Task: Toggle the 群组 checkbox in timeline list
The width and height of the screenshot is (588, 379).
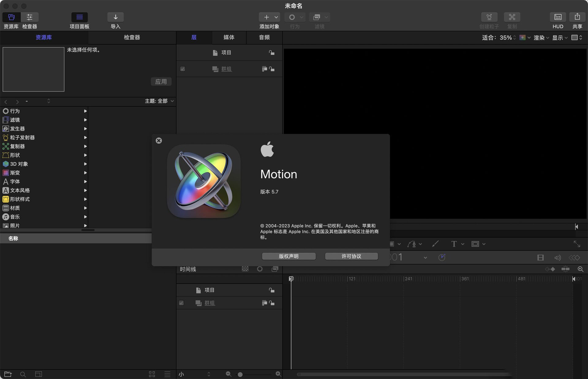Action: click(x=181, y=303)
